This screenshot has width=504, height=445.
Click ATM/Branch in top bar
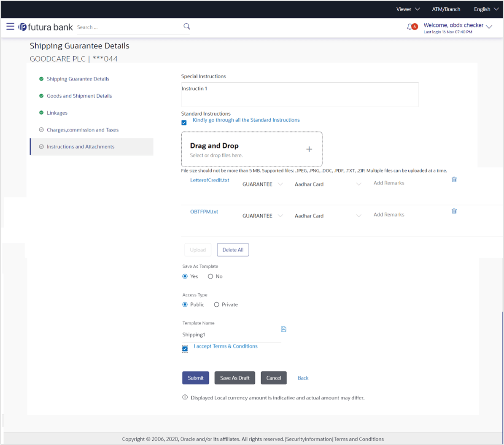click(446, 9)
